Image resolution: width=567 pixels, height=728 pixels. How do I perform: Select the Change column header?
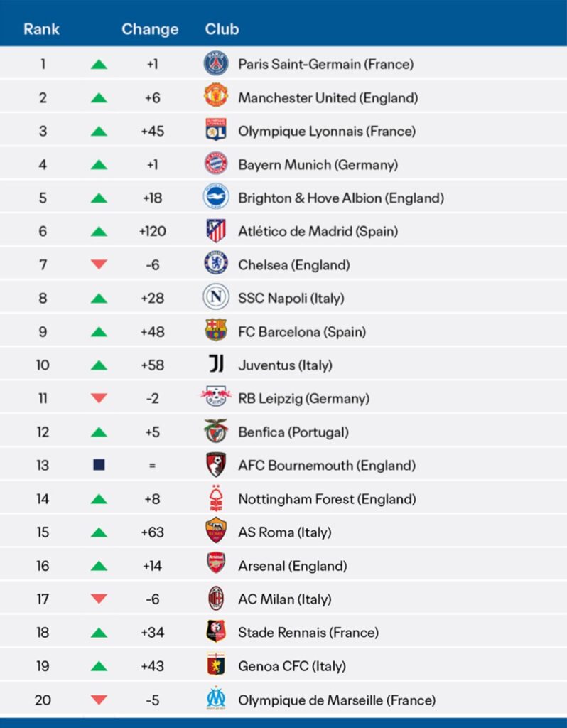(x=150, y=29)
